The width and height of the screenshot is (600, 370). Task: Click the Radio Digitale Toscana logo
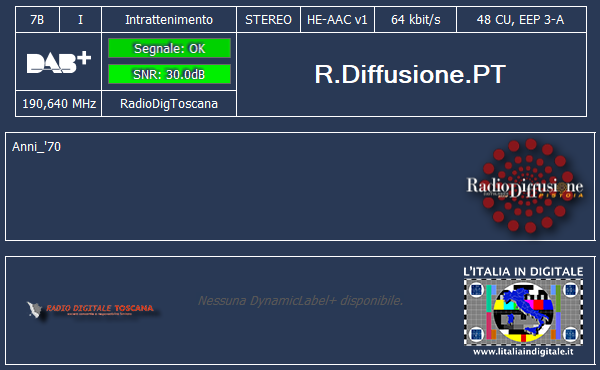(x=90, y=309)
